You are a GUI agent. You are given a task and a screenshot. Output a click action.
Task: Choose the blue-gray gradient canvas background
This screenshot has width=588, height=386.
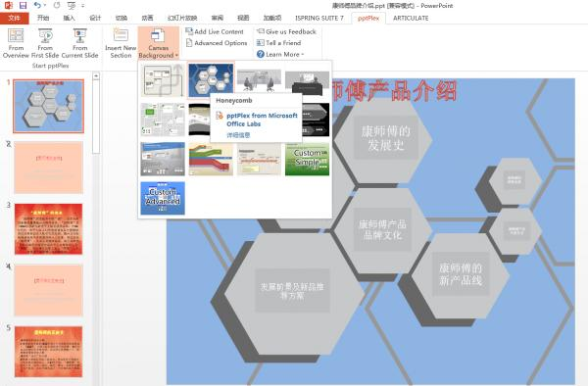(x=163, y=159)
